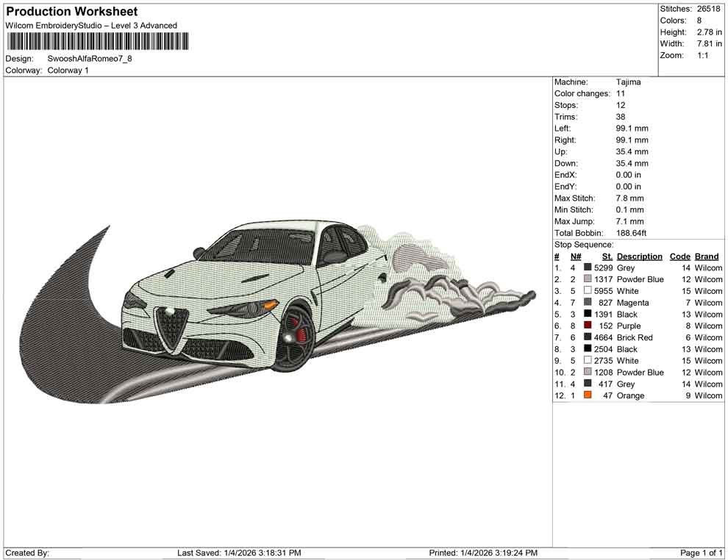Select the Black swatch in stop 5
Screen dimensions: 728x560
588,315
